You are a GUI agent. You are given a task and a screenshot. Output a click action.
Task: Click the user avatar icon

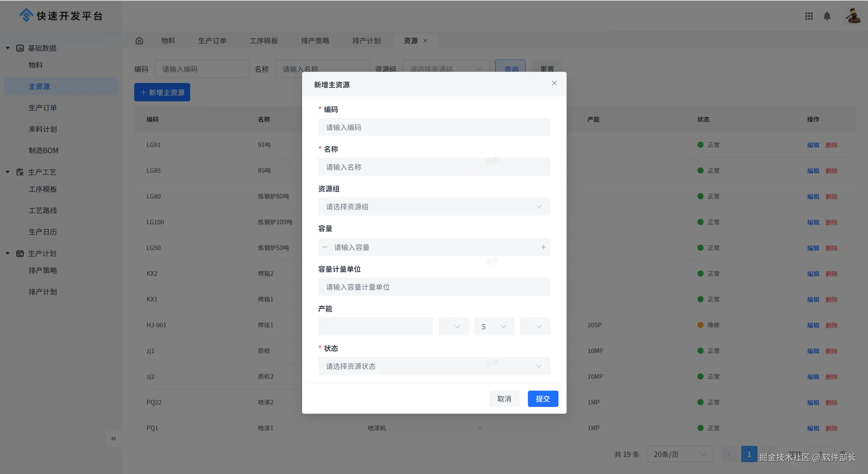click(x=853, y=16)
